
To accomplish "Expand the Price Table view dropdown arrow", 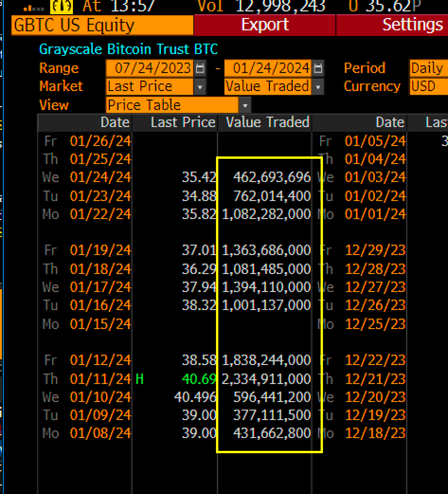I will tap(245, 106).
